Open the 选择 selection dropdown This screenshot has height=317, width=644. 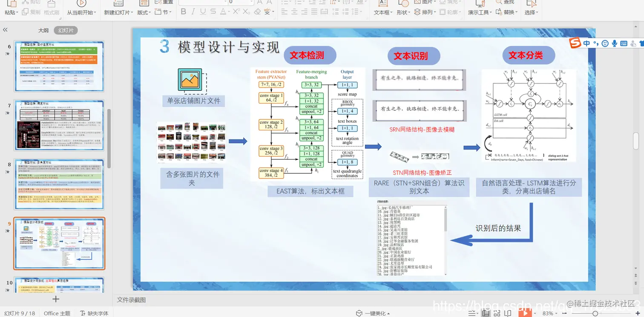click(x=530, y=12)
